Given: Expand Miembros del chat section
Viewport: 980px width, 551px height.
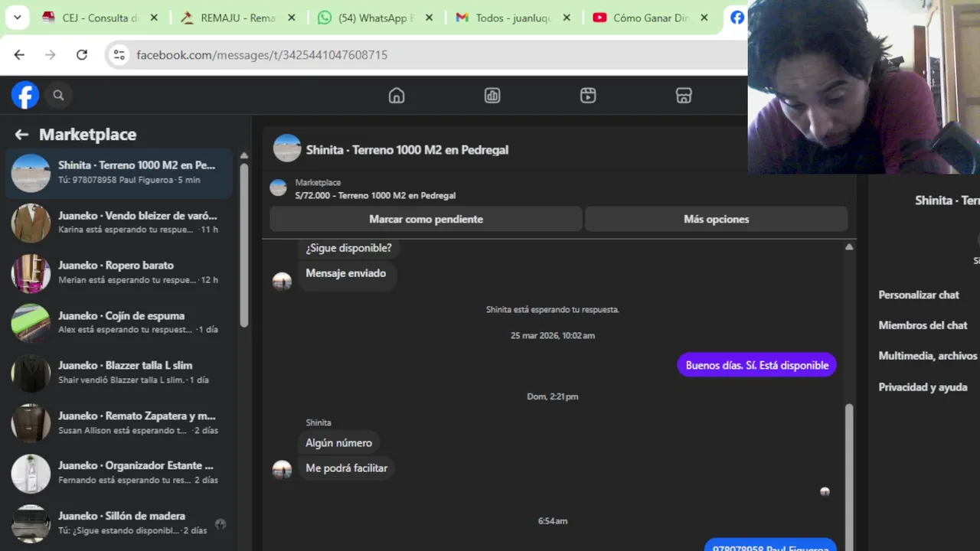Looking at the screenshot, I should coord(923,325).
